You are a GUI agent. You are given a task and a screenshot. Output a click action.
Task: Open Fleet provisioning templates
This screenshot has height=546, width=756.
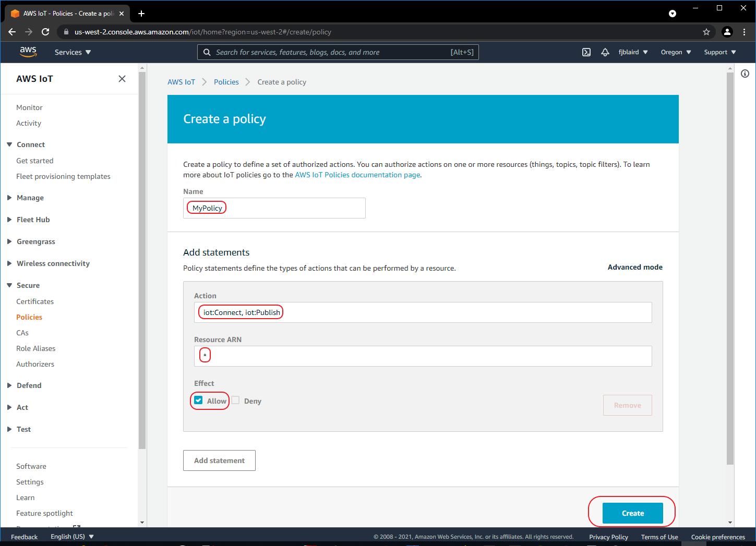click(63, 176)
